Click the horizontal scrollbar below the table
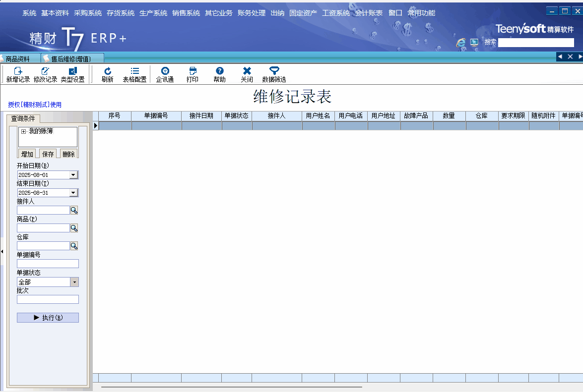This screenshot has height=392, width=583. click(232, 387)
